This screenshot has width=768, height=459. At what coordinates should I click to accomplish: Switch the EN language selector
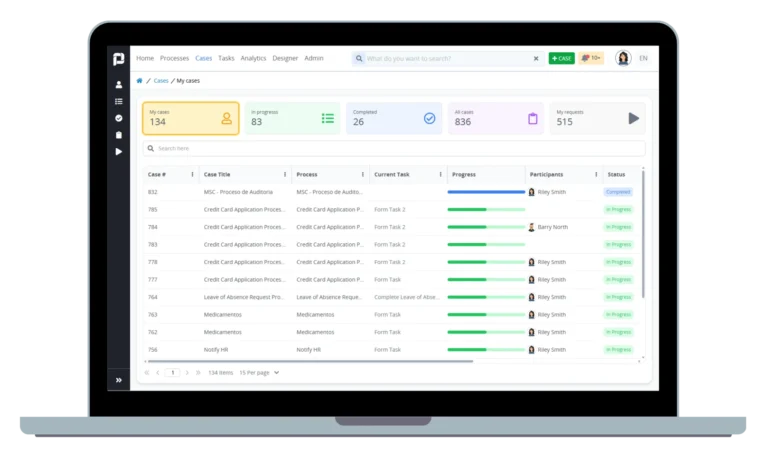[643, 58]
